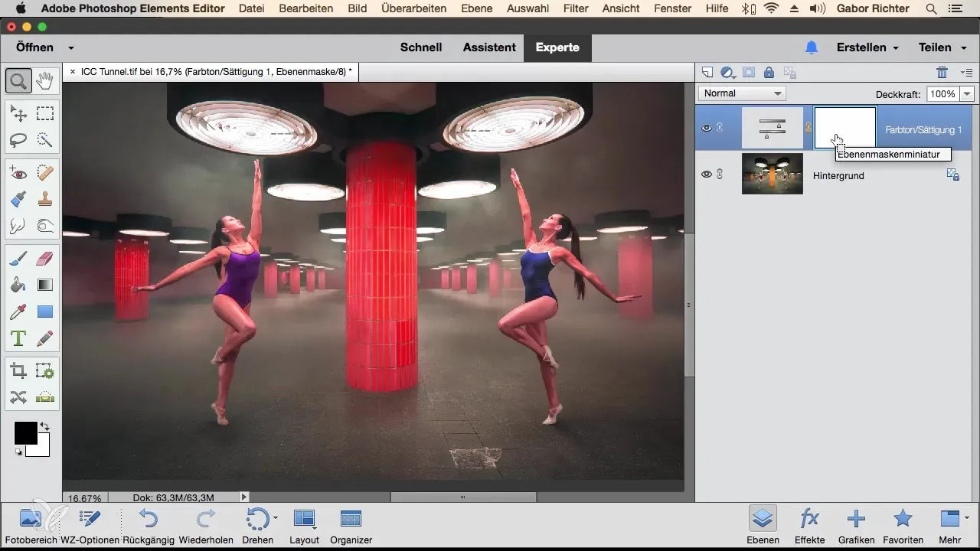Open the Erstellen dropdown
This screenshot has width=980, height=551.
point(867,47)
